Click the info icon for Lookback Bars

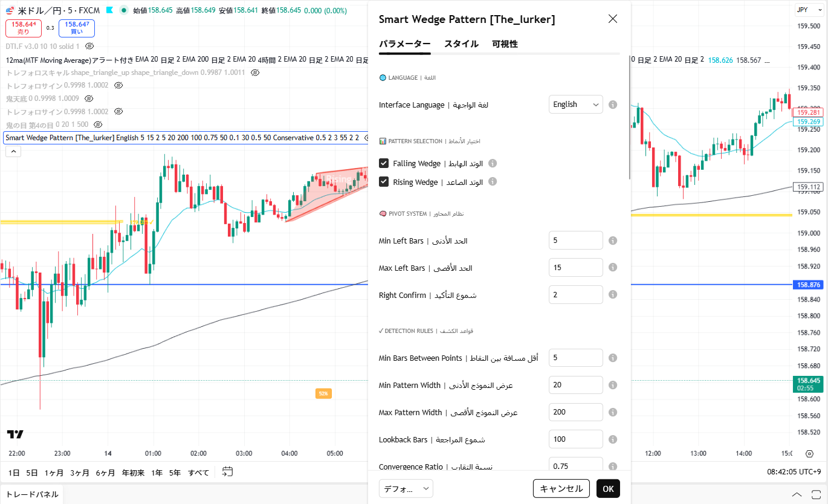(x=612, y=439)
